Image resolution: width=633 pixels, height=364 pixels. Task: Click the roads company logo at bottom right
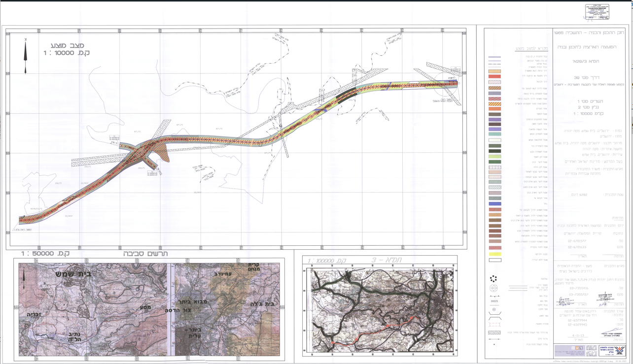[x=612, y=351]
